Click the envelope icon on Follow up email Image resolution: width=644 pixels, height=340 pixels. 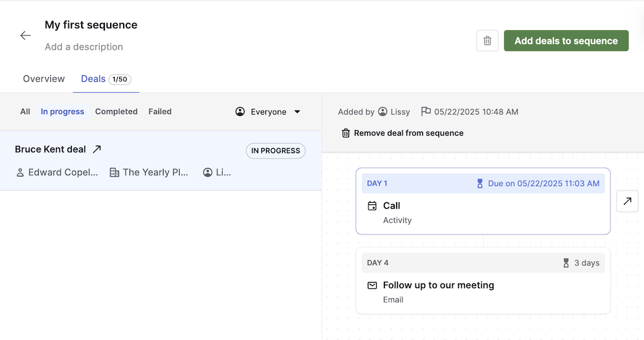tap(372, 285)
